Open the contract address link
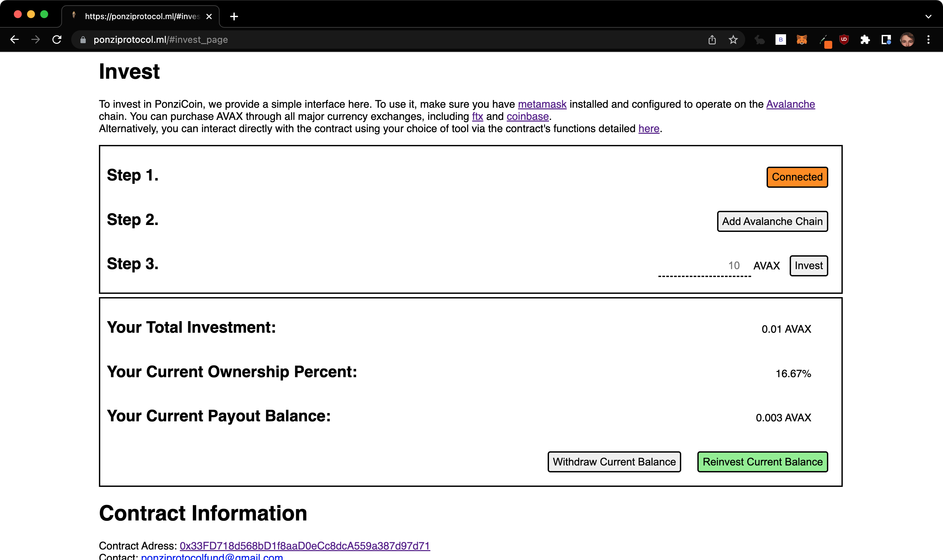 (x=304, y=545)
